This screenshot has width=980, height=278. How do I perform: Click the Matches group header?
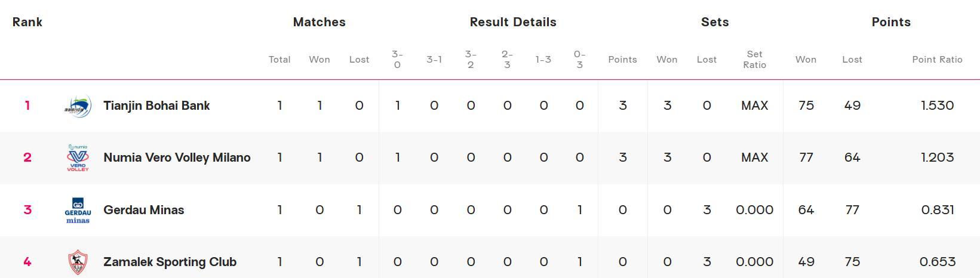[319, 22]
